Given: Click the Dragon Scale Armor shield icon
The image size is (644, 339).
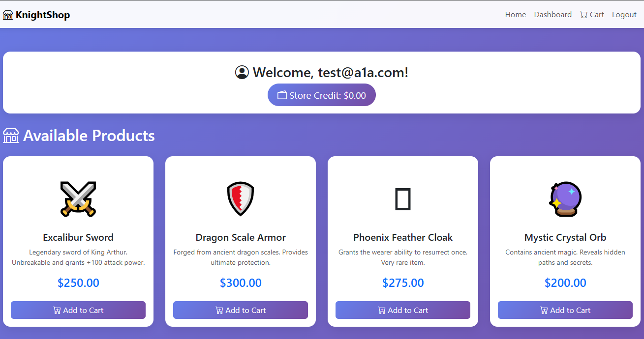Looking at the screenshot, I should [x=241, y=199].
